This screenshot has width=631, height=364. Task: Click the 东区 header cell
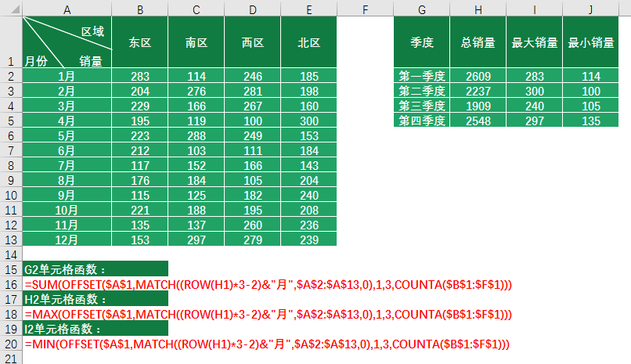click(139, 41)
